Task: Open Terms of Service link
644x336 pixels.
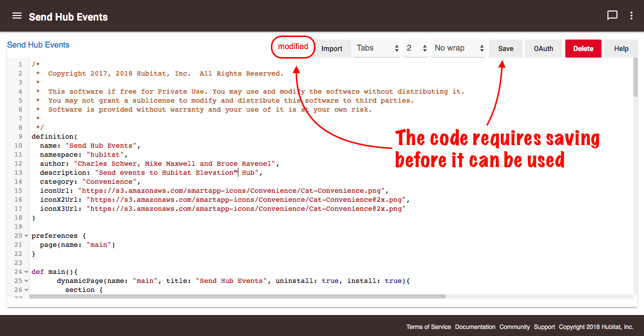Action: pyautogui.click(x=429, y=327)
